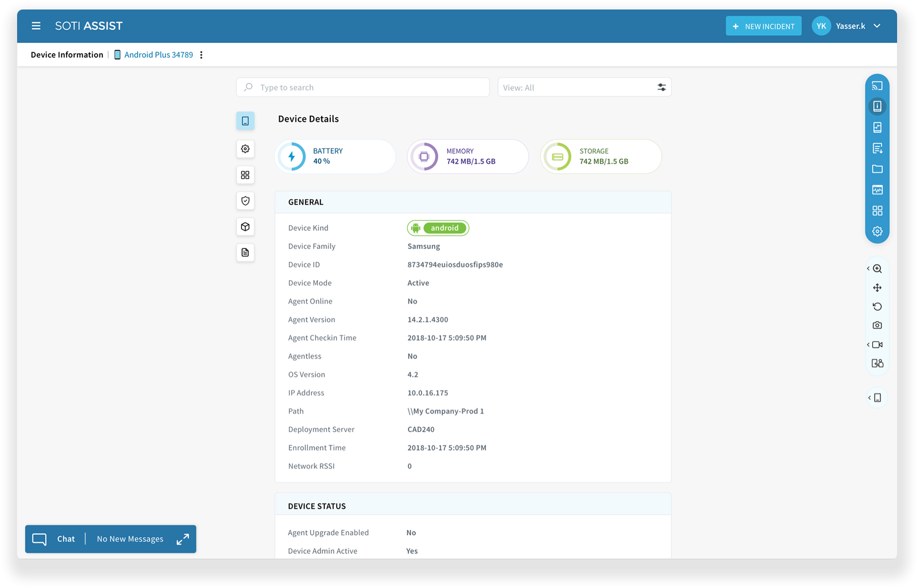Image resolution: width=918 pixels, height=588 pixels.
Task: Click the filter sliders icon
Action: pos(661,87)
